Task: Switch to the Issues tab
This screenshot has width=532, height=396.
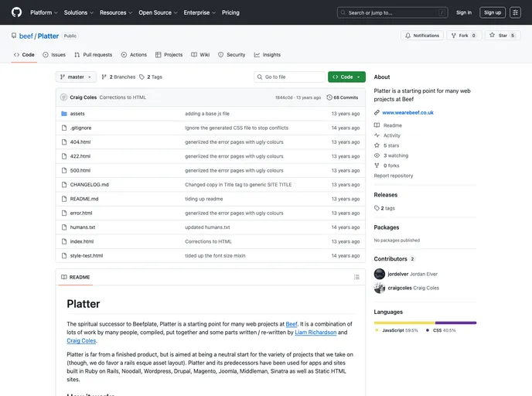Action: pos(54,55)
